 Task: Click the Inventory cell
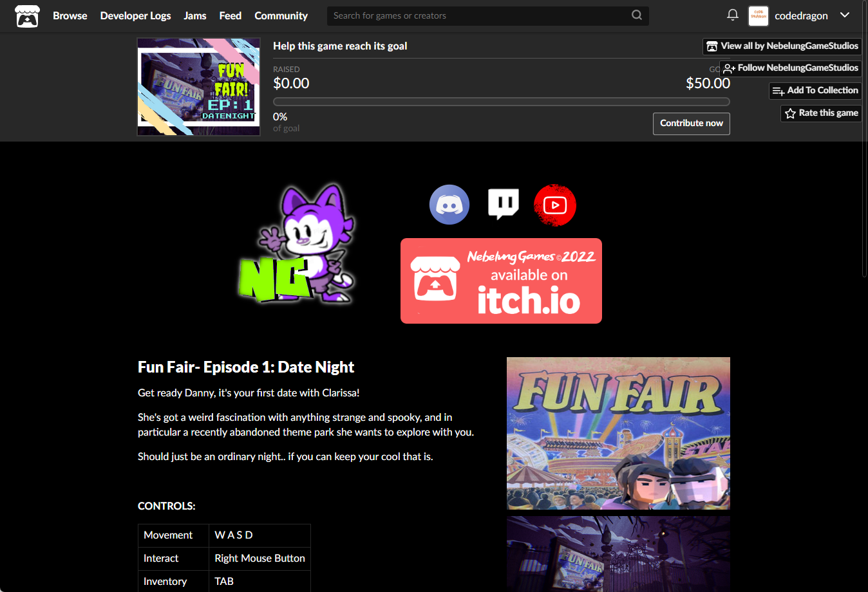(x=173, y=582)
